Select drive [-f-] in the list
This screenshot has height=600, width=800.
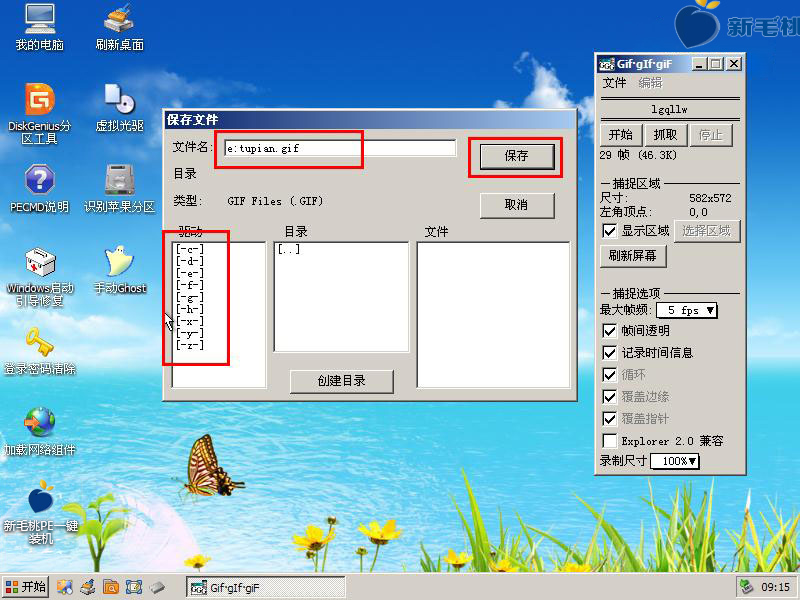pyautogui.click(x=189, y=285)
